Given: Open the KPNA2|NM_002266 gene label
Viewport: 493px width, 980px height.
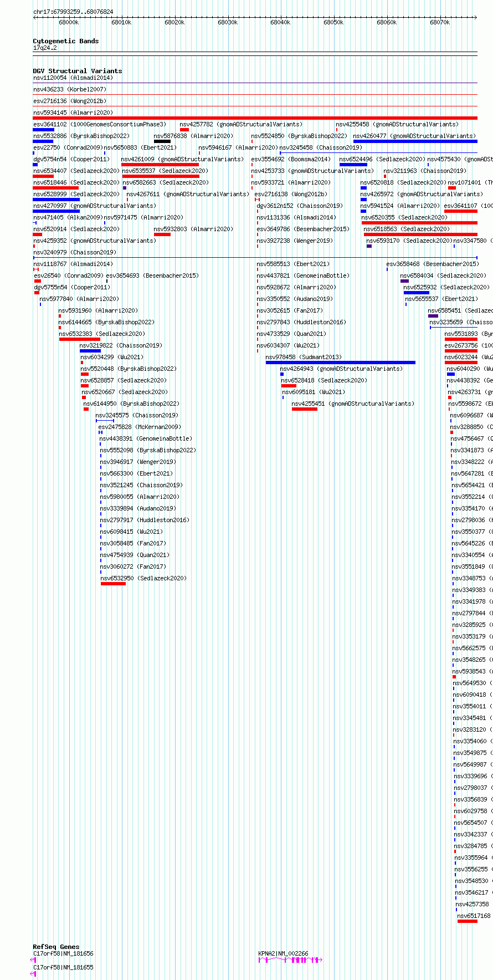Looking at the screenshot, I should point(283,954).
